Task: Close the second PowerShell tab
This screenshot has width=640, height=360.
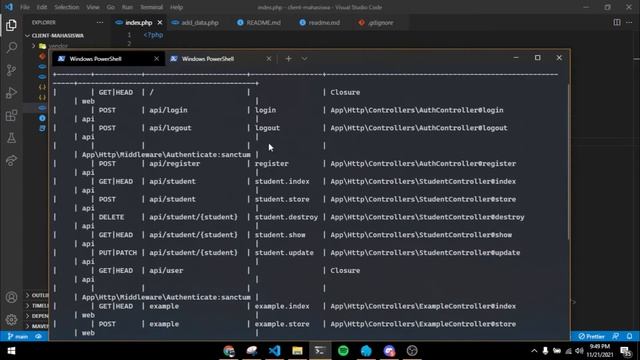Action: [269, 59]
